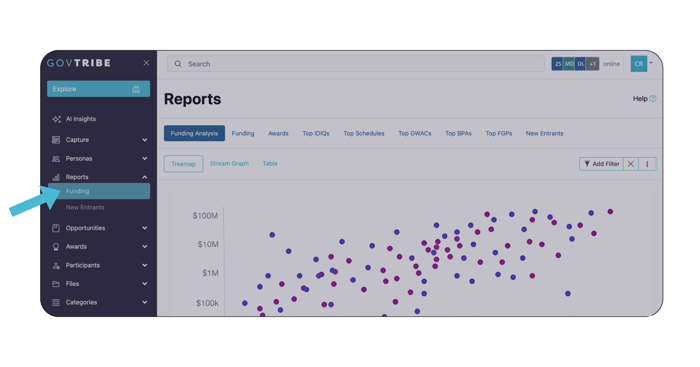700x367 pixels.
Task: Expand the Capture menu chevron
Action: [x=145, y=140]
